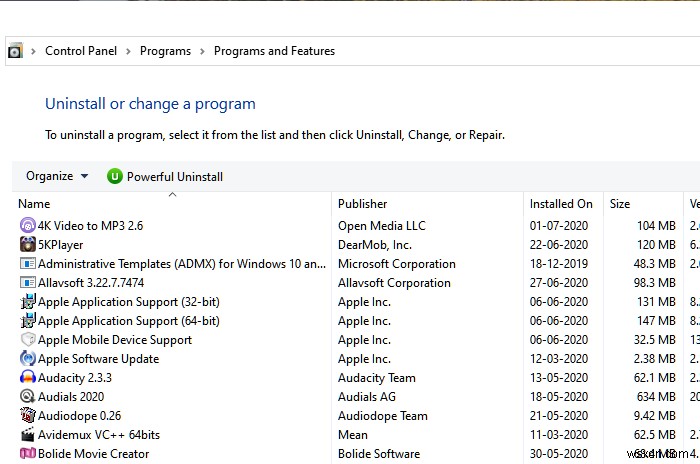Screen dimensions: 700x464
Task: Select the Bolide Movie Creator icon
Action: click(28, 454)
